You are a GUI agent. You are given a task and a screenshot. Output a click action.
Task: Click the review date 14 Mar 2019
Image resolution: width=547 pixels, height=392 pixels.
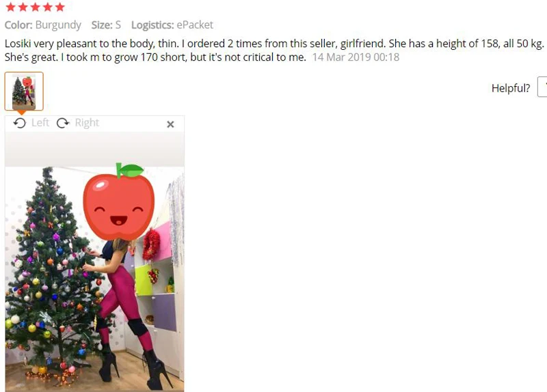pyautogui.click(x=356, y=57)
